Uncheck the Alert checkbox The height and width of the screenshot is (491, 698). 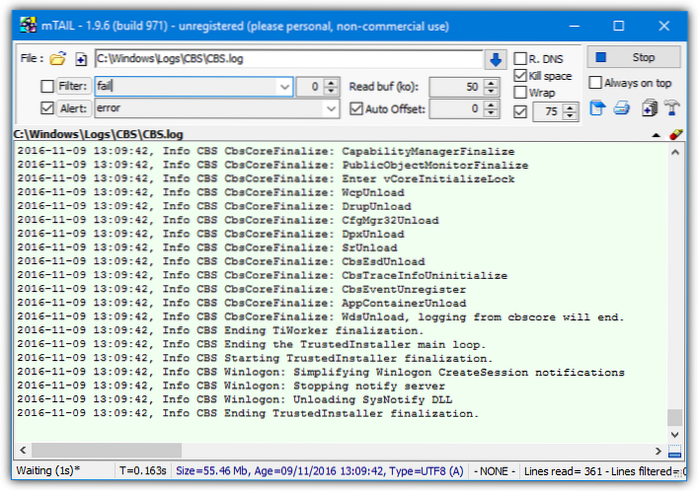[x=47, y=108]
